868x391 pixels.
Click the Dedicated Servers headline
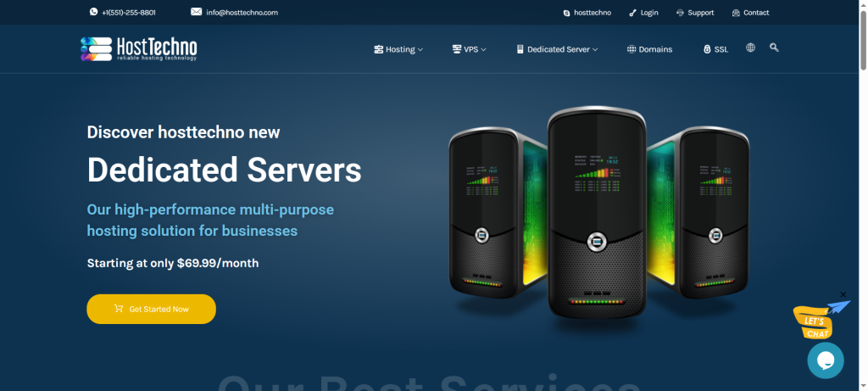(224, 170)
